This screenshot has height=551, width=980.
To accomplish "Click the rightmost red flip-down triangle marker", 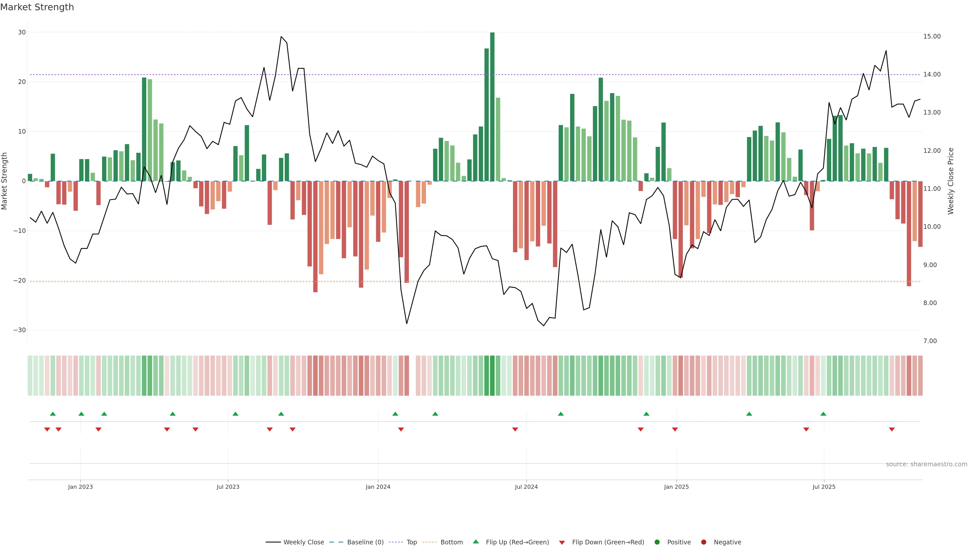I will pos(892,429).
